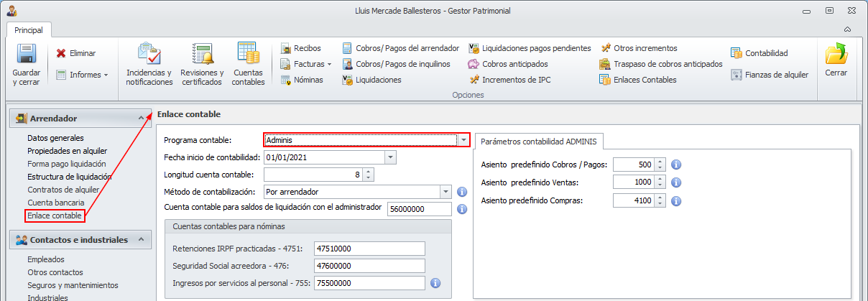Show info for Asiento Cobros / Pagos
This screenshot has height=301, width=868.
[x=676, y=165]
